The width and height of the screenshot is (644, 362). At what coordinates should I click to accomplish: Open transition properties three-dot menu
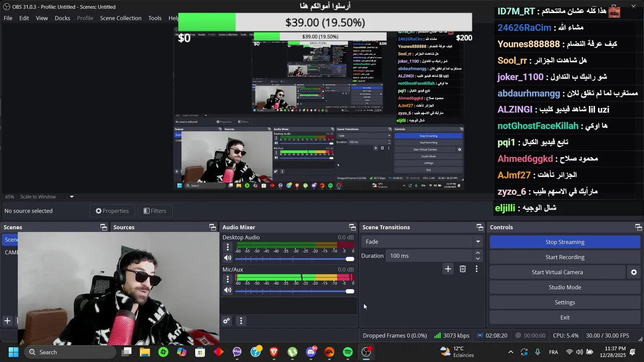(x=476, y=269)
